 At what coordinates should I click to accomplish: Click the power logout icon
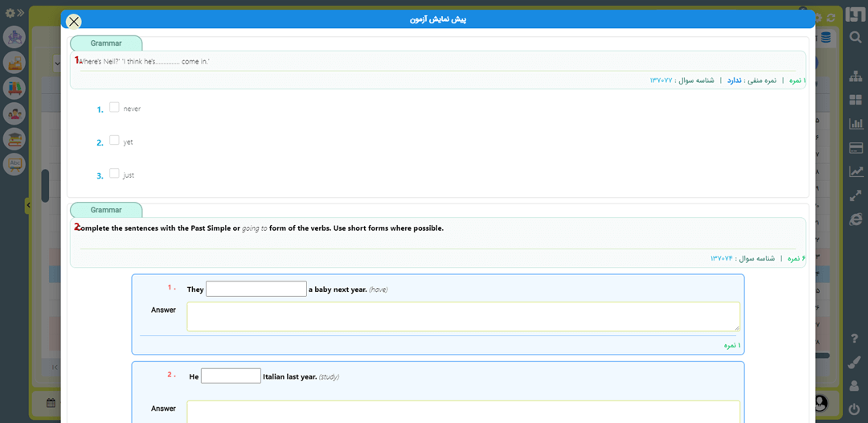click(x=854, y=409)
